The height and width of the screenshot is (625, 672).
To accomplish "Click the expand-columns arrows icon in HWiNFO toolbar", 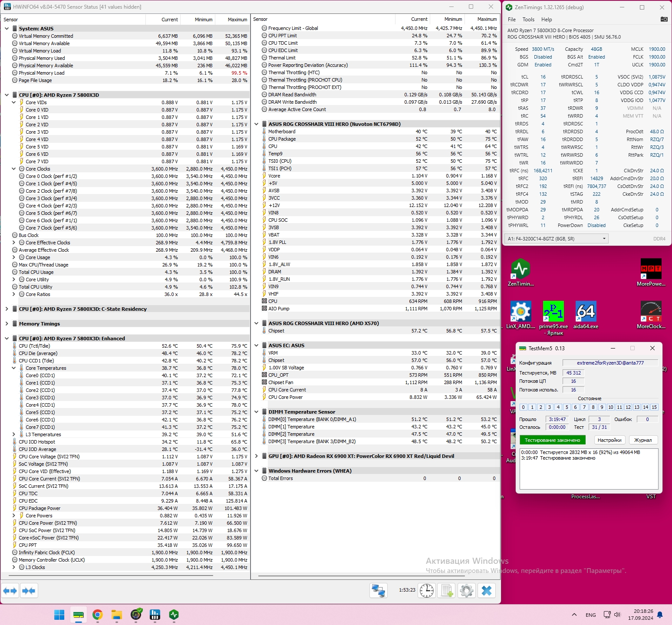I will tap(10, 591).
